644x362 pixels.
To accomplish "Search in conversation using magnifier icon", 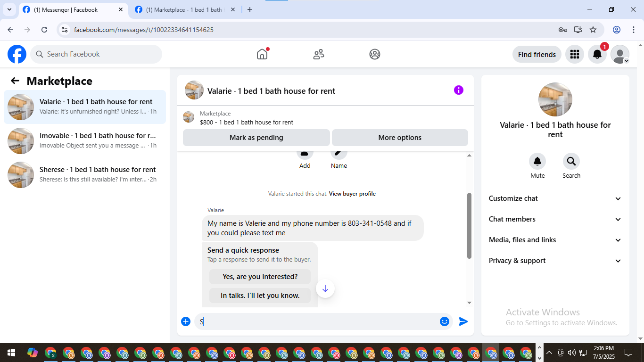I will (x=571, y=161).
